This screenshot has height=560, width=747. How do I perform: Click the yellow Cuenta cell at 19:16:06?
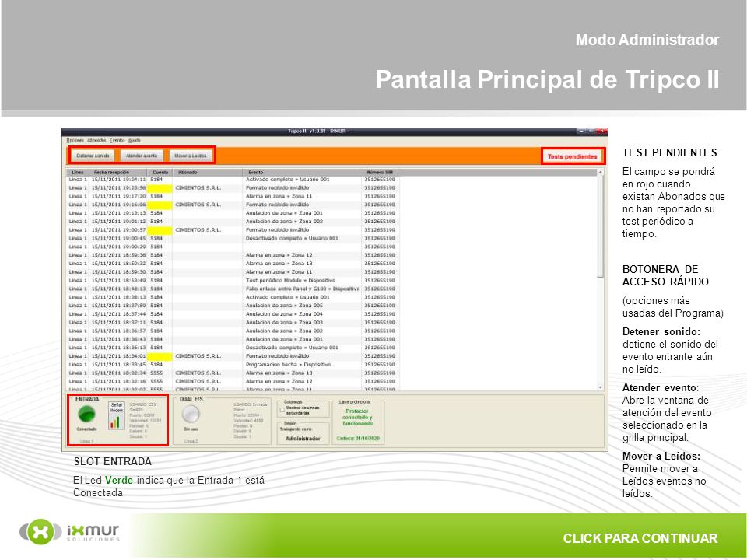click(x=160, y=205)
